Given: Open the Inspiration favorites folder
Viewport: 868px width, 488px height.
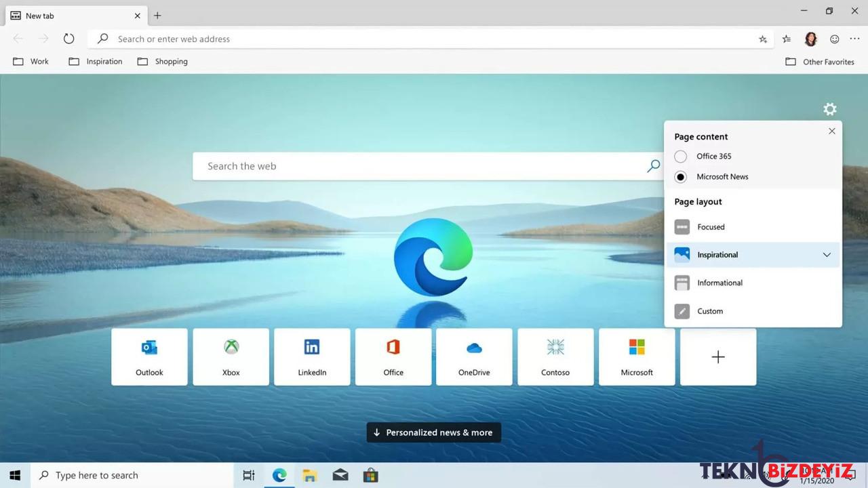Looking at the screenshot, I should point(96,62).
